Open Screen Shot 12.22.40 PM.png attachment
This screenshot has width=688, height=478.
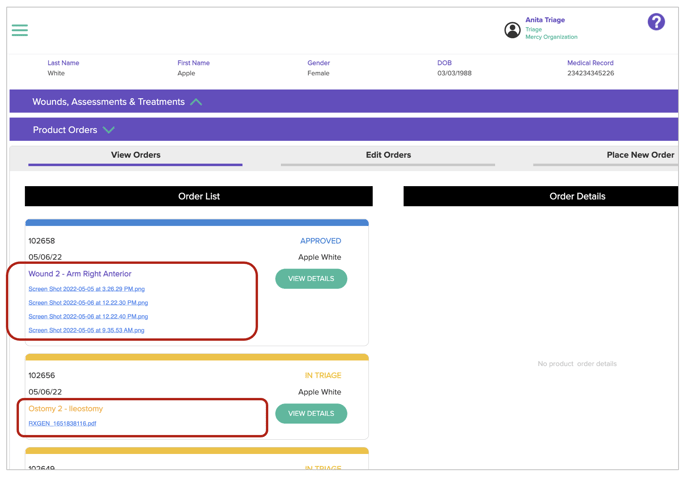[88, 316]
